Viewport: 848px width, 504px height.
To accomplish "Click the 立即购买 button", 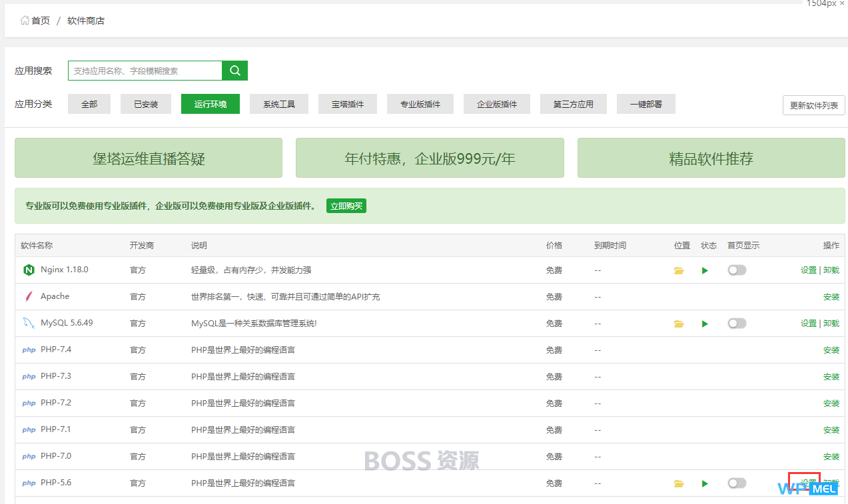I will (346, 206).
